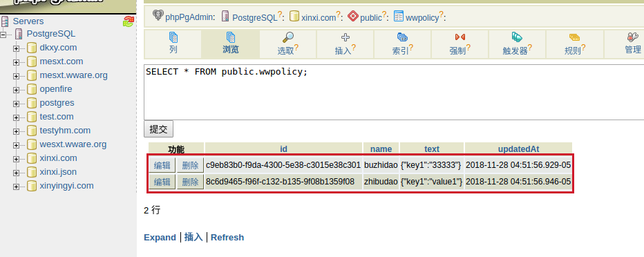Viewport: 644px width, 257px height.
Task: Click the Servers icon in the tree
Action: (x=5, y=21)
